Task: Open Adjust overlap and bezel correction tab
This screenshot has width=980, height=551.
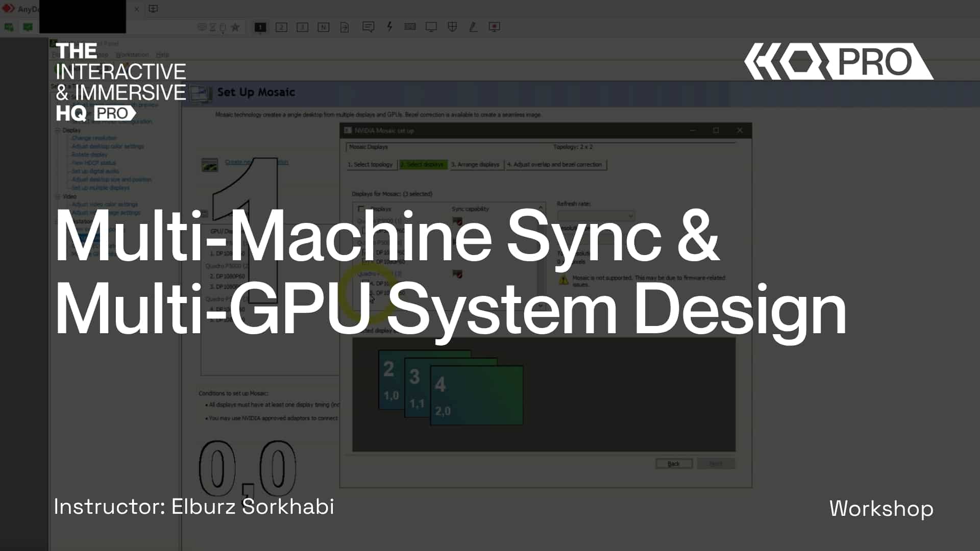Action: click(x=555, y=165)
